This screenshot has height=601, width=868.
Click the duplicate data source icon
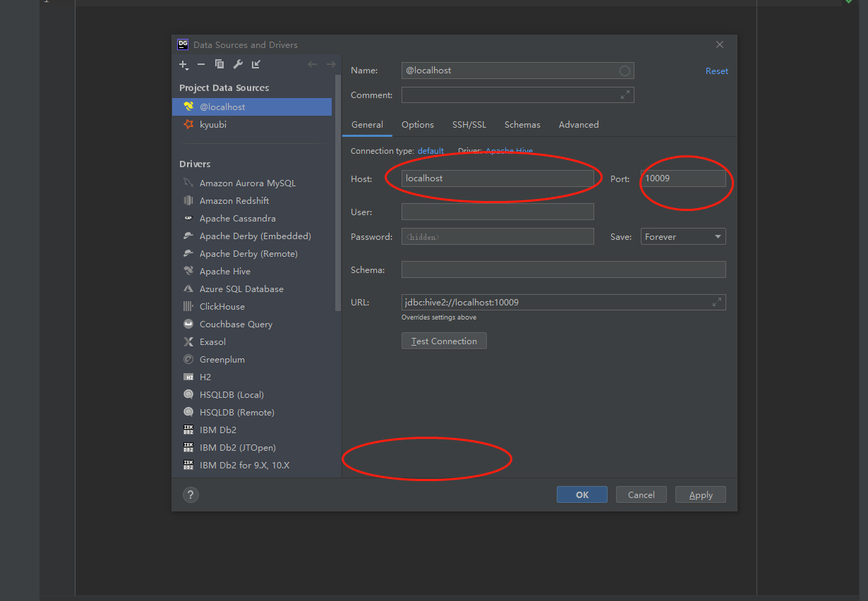click(219, 65)
